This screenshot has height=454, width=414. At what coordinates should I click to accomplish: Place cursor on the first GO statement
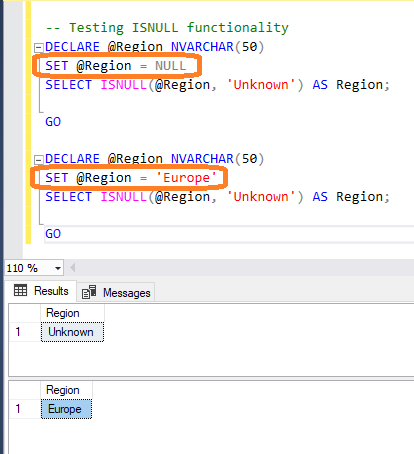[53, 122]
